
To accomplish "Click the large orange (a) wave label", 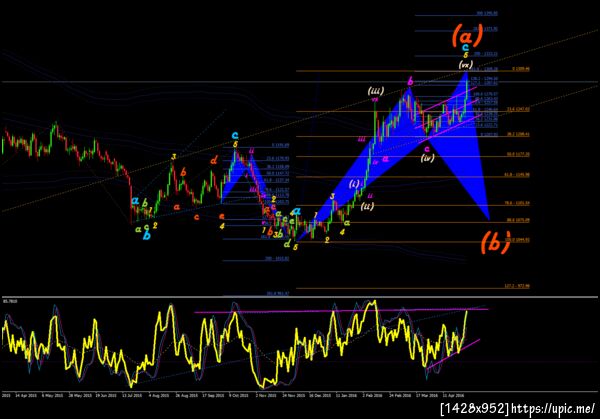I will click(x=467, y=36).
